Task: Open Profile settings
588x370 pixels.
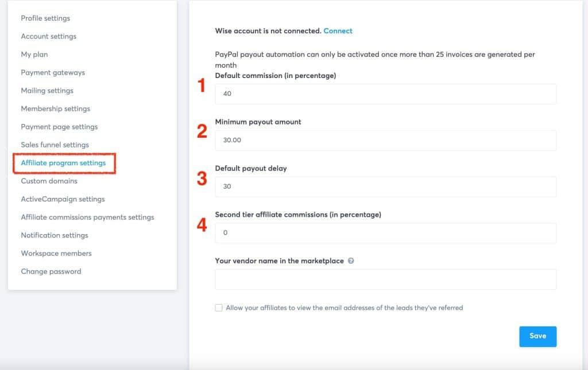Action: [x=45, y=18]
